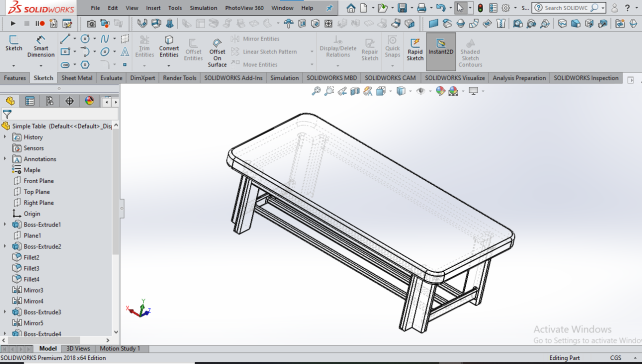
Task: Expand the Boss-Extrude1 feature
Action: point(5,224)
